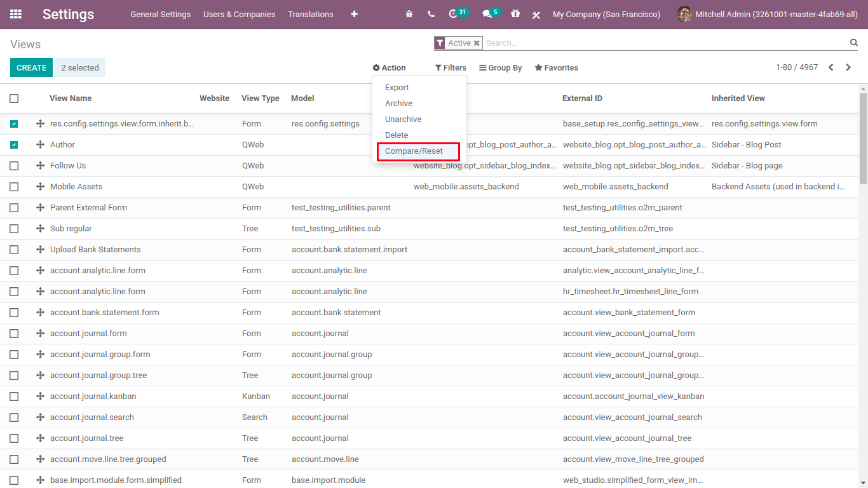The image size is (868, 488).
Task: Go to the previous page arrow
Action: (831, 67)
